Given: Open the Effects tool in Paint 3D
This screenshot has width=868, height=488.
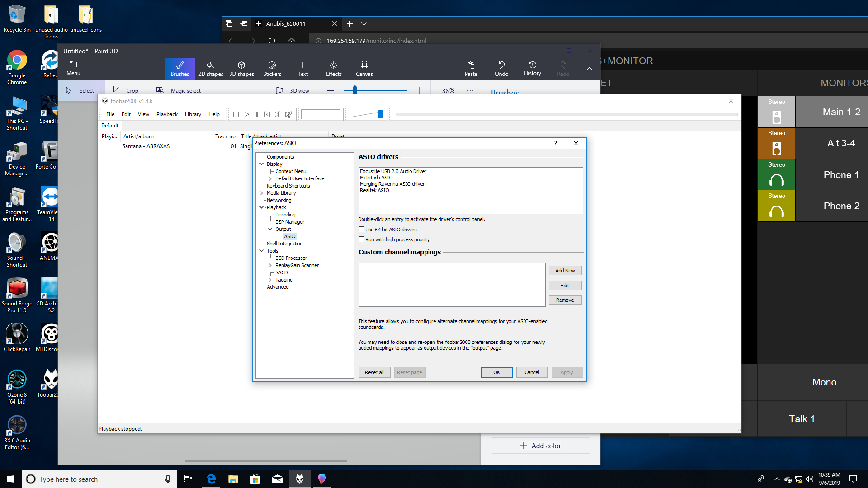Looking at the screenshot, I should pyautogui.click(x=334, y=68).
